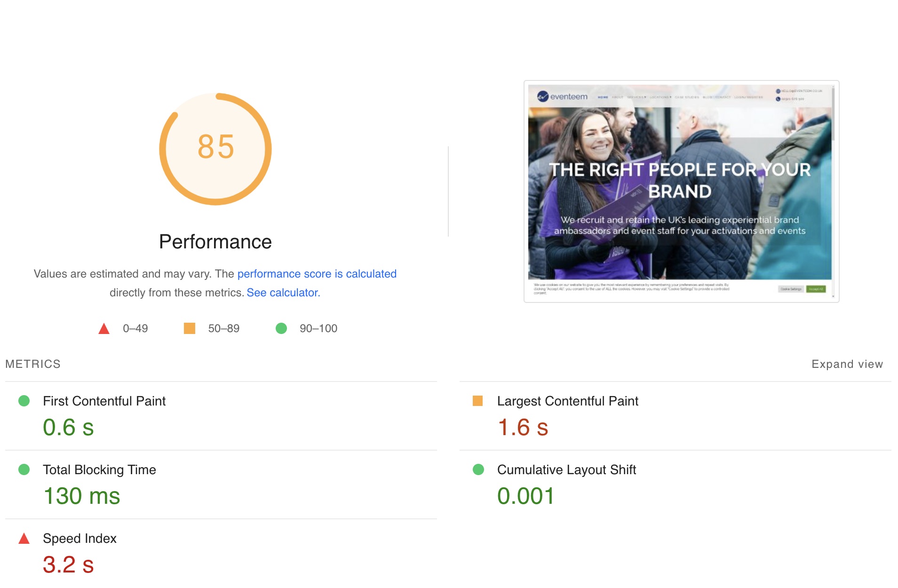This screenshot has width=898, height=588.
Task: Click the performance score 85 gauge
Action: point(215,149)
